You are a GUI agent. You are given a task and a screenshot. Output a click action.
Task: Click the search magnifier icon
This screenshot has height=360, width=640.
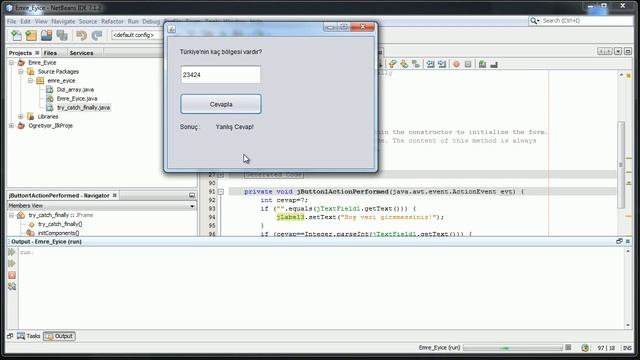coord(534,20)
